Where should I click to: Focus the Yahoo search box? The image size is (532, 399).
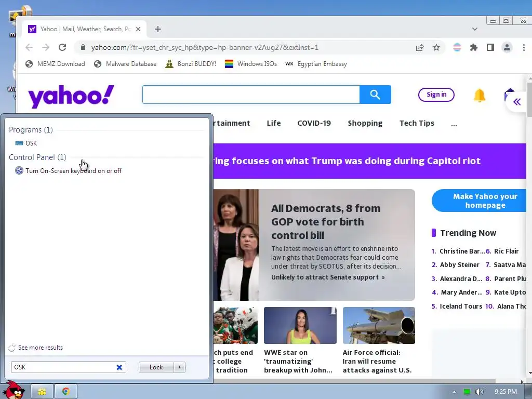click(251, 95)
